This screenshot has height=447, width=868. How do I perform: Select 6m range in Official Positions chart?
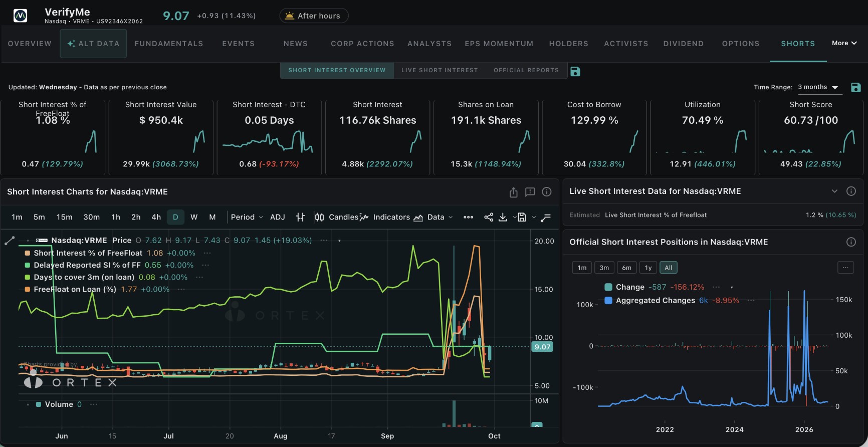tap(626, 268)
